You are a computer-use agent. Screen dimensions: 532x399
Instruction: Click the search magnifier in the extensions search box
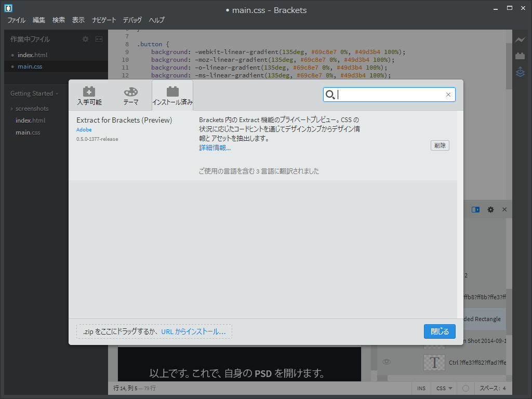coord(330,95)
